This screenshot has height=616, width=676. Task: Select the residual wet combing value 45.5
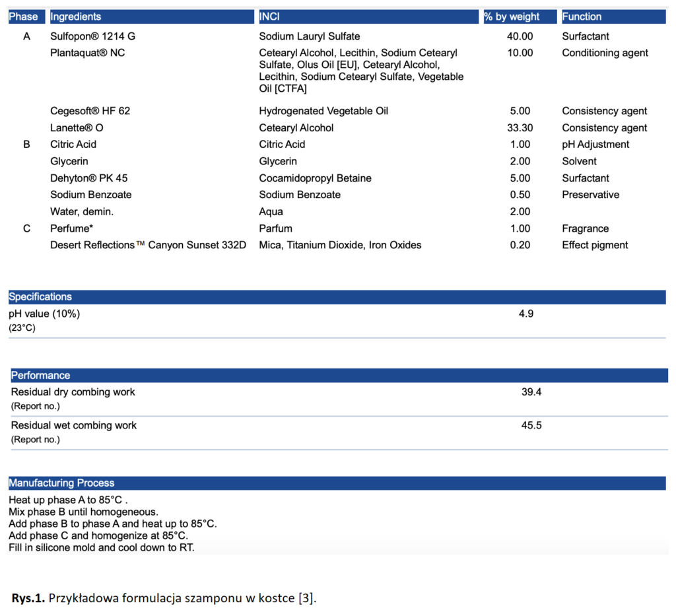click(x=531, y=425)
